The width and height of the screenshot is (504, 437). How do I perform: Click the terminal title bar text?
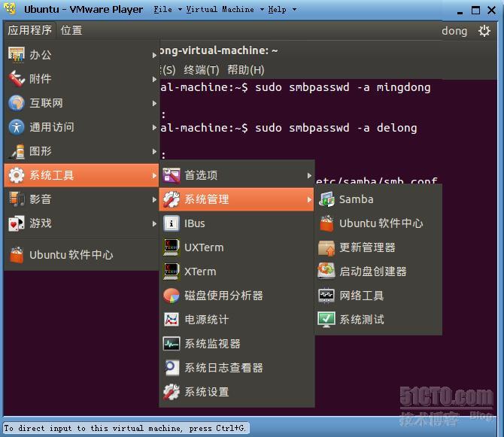coord(219,50)
